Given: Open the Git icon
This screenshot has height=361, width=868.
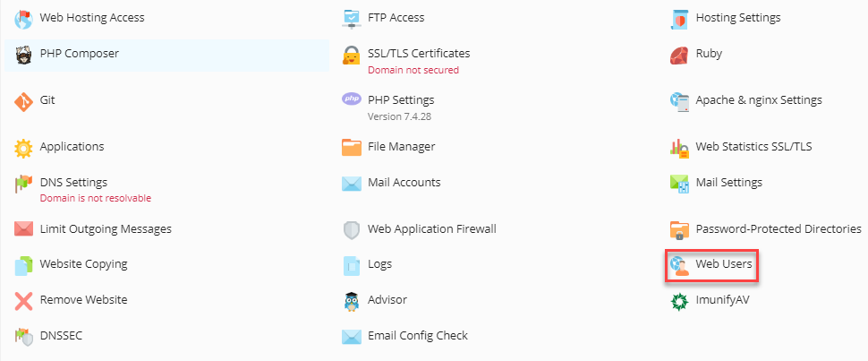Looking at the screenshot, I should (24, 101).
